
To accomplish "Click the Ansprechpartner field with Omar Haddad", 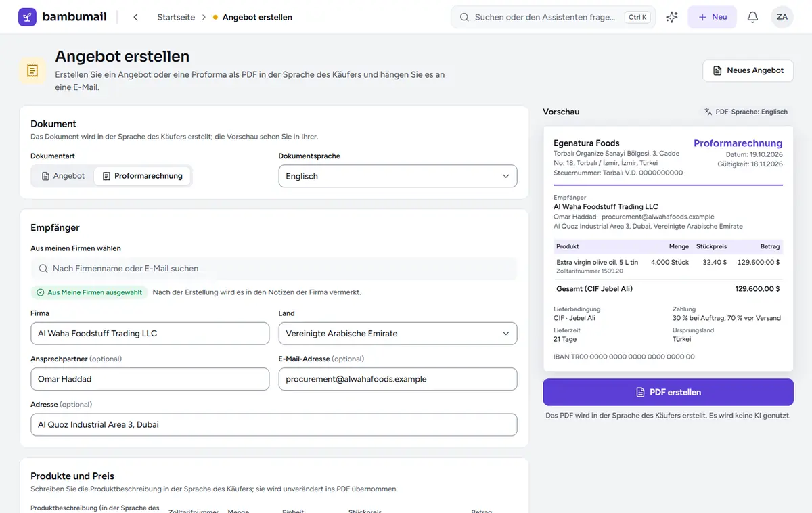I will click(150, 379).
